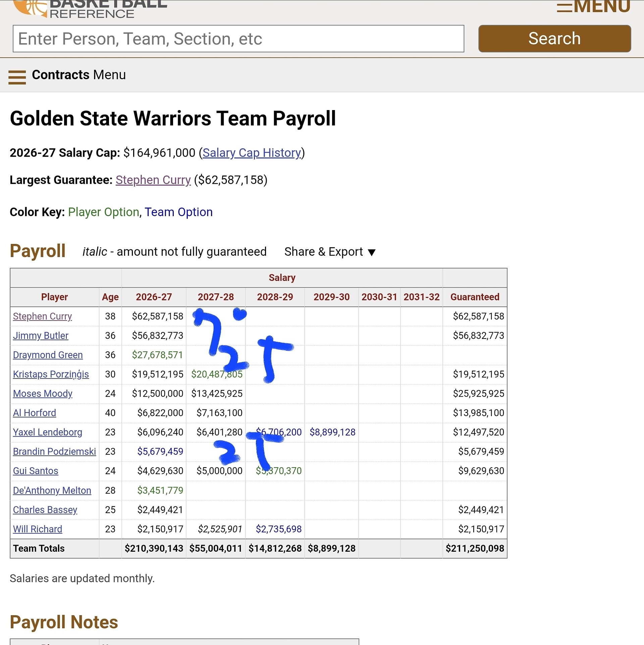Click the $164,961,000 salary cap value
Viewport: 644px width, 645px height.
159,153
